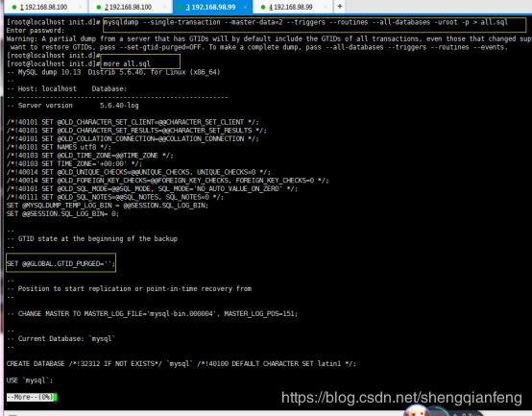The height and width of the screenshot is (416, 532).
Task: Click the SET @@GLOBAL.GTID_PURGED='' statement
Action: click(60, 263)
